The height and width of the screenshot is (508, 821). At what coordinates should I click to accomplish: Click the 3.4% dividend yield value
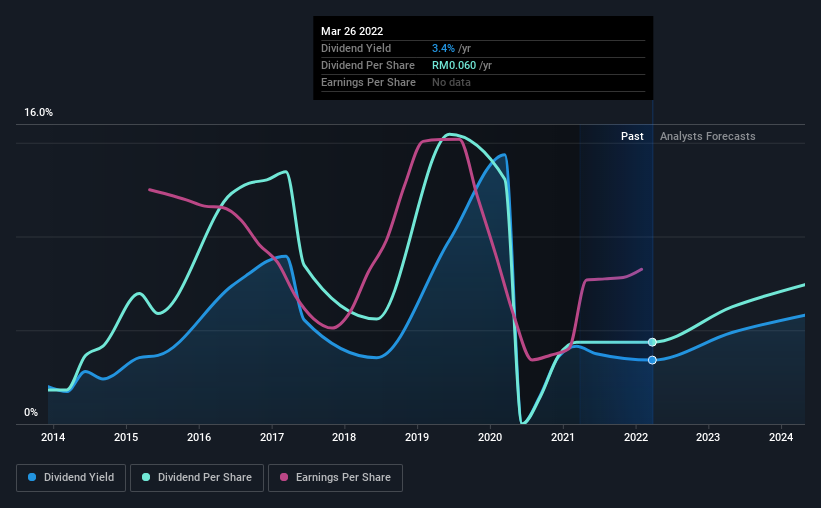pos(443,48)
